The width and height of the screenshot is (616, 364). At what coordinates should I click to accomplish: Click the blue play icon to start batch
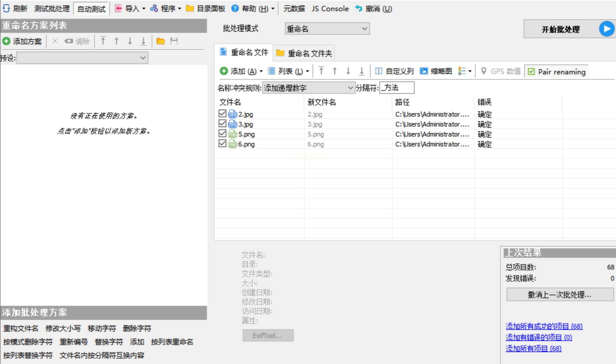[606, 29]
